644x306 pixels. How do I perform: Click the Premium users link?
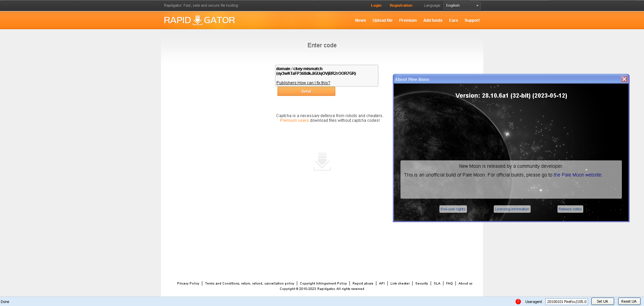pyautogui.click(x=294, y=120)
